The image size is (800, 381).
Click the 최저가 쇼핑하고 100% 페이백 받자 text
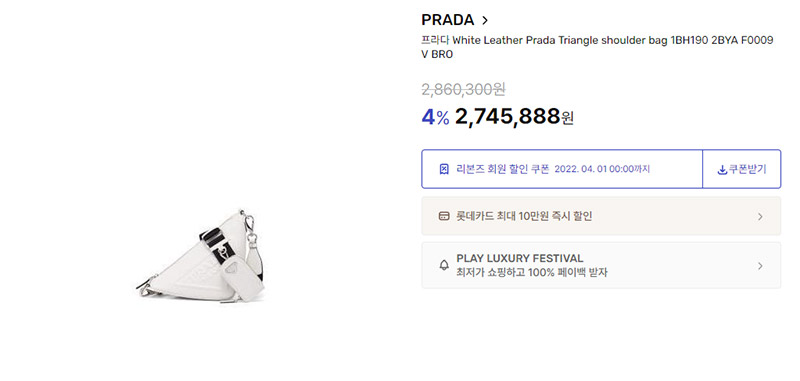532,272
